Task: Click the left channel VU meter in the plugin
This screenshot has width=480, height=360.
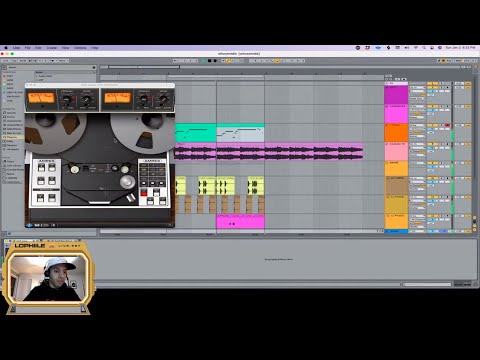Action: (x=41, y=98)
